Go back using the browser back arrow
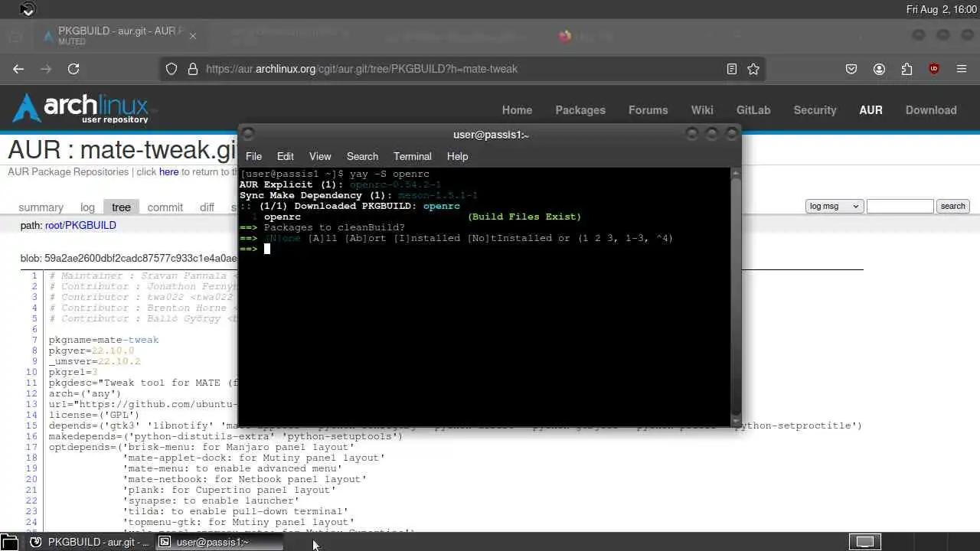This screenshot has width=980, height=551. [18, 69]
